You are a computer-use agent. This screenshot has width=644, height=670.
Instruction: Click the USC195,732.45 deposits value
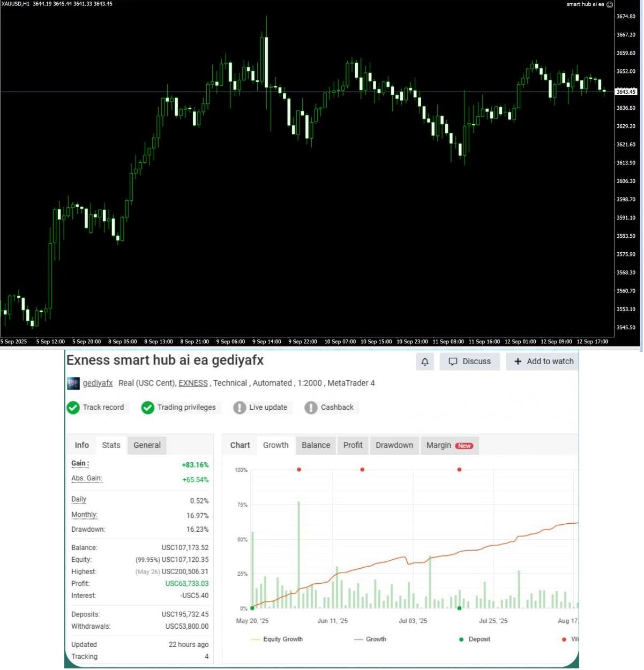pos(185,615)
